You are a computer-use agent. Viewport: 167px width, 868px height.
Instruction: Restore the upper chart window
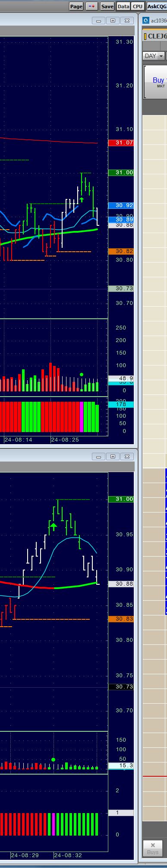113,20
